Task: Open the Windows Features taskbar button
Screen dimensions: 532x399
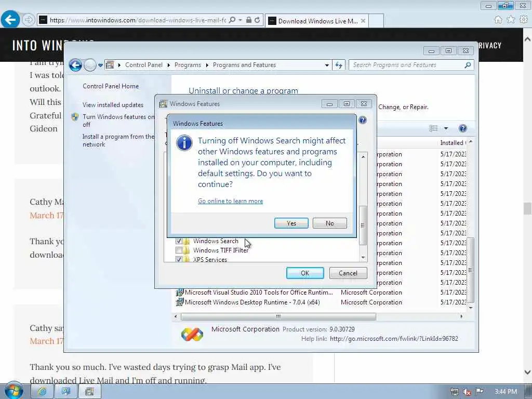Action: (x=89, y=392)
